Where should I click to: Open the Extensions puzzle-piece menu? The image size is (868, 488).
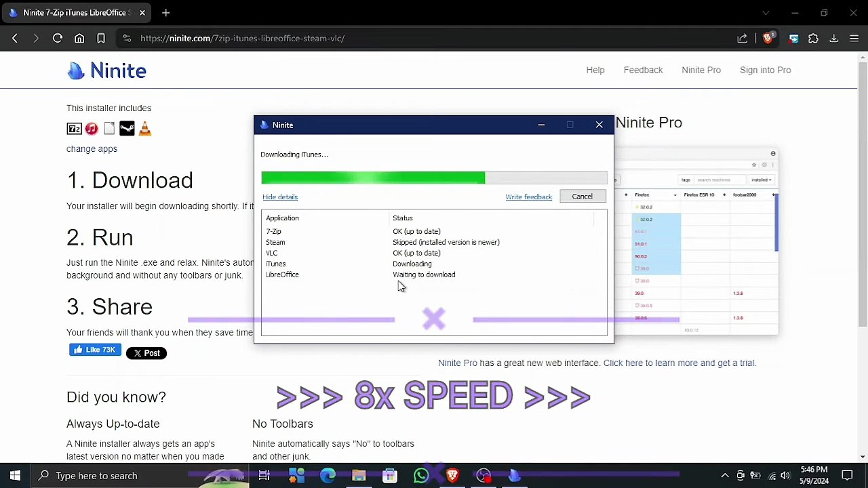[x=814, y=39]
